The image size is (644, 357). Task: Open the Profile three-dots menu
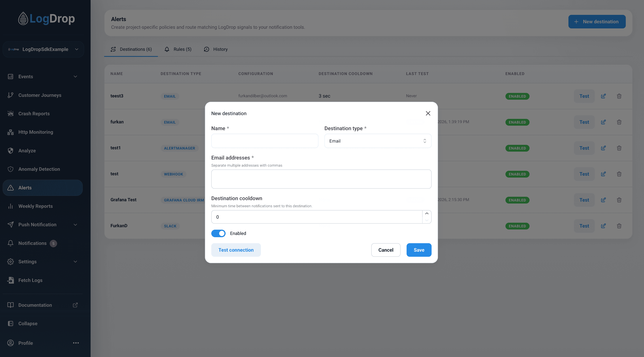pyautogui.click(x=76, y=343)
